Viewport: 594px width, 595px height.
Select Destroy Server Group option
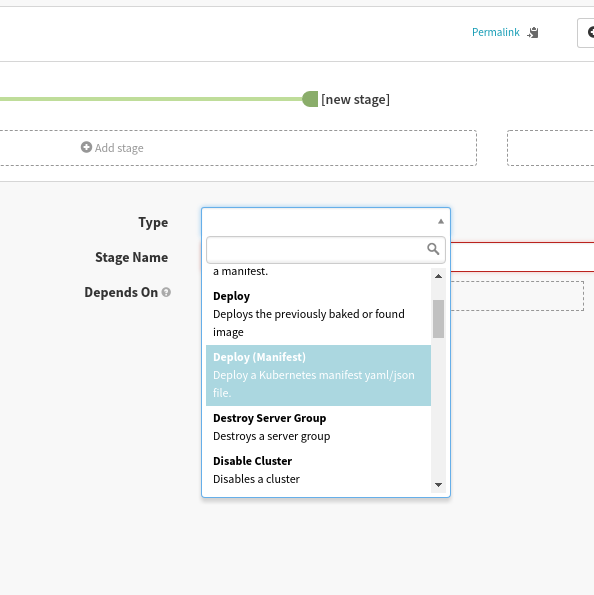click(318, 427)
